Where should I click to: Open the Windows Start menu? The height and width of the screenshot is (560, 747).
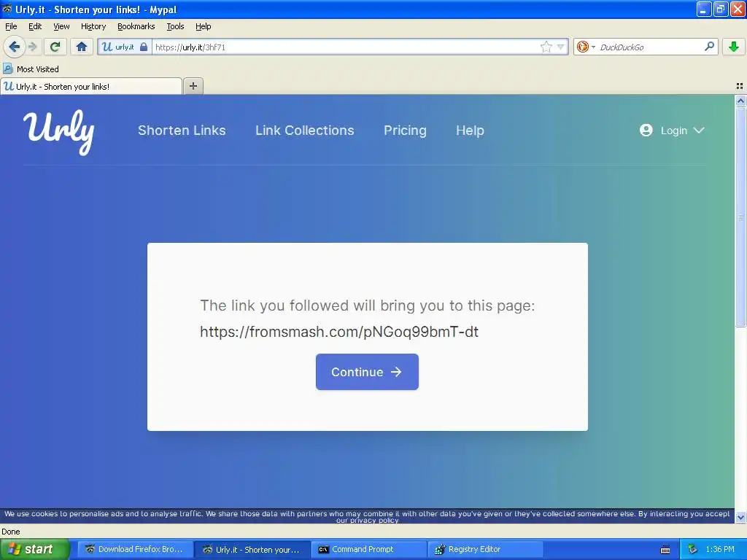[35, 549]
